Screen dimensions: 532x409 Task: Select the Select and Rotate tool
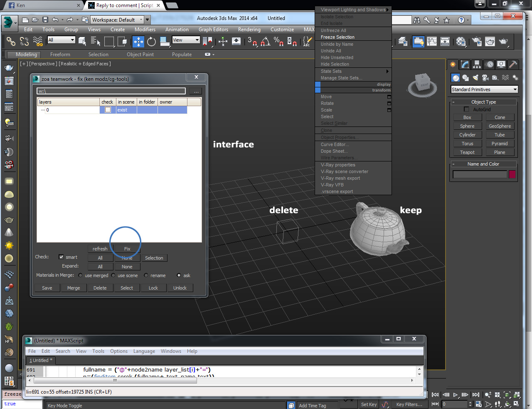152,41
